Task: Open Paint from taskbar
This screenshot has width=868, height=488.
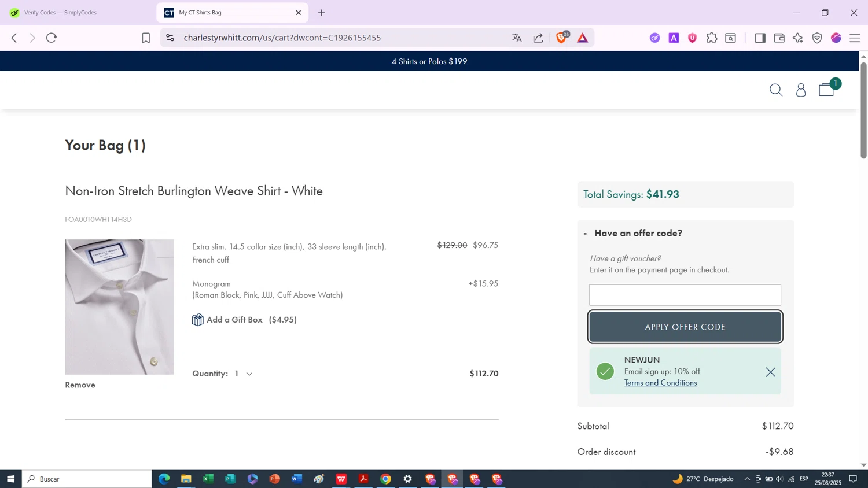Action: pos(319,479)
